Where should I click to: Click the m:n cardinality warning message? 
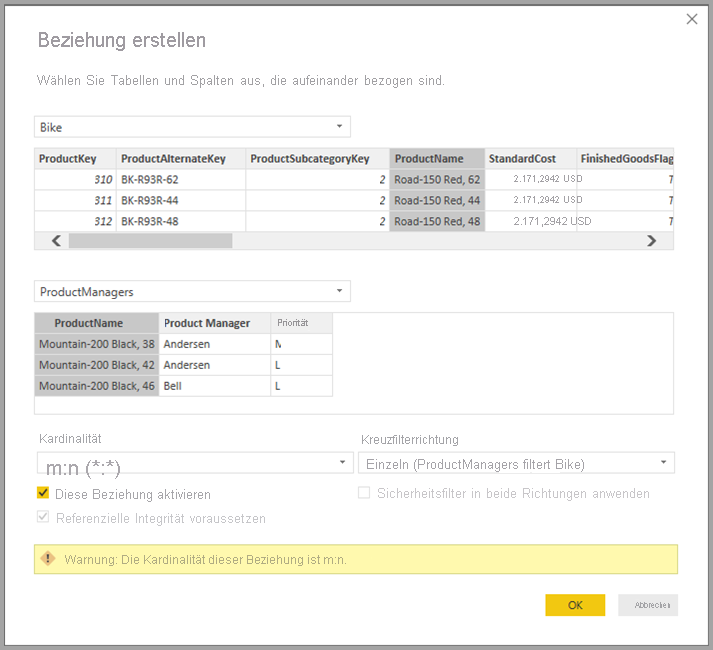[206, 559]
